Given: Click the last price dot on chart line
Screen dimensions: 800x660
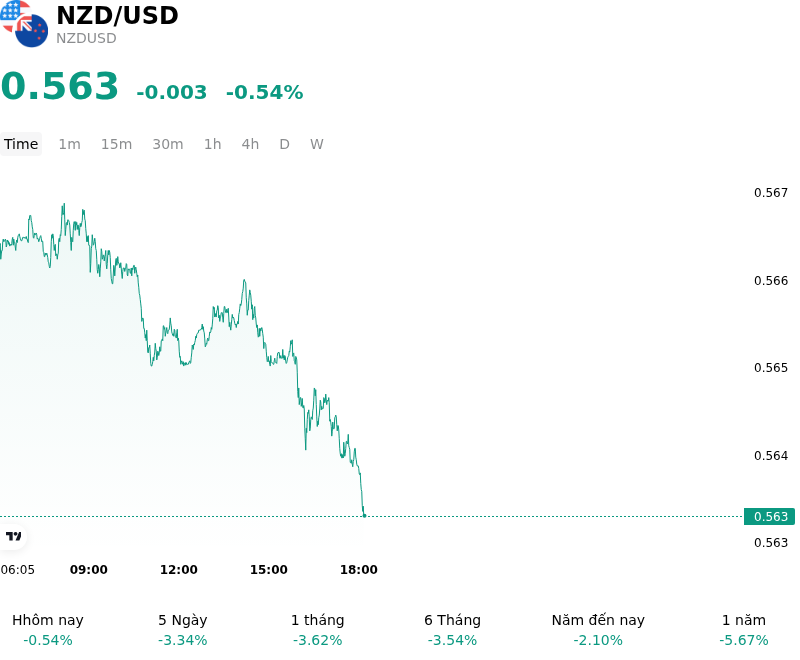Looking at the screenshot, I should click(364, 516).
